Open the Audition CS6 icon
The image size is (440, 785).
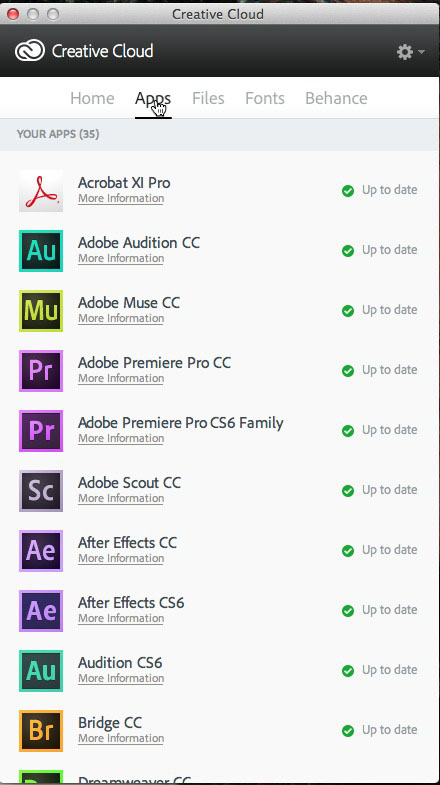(x=41, y=671)
